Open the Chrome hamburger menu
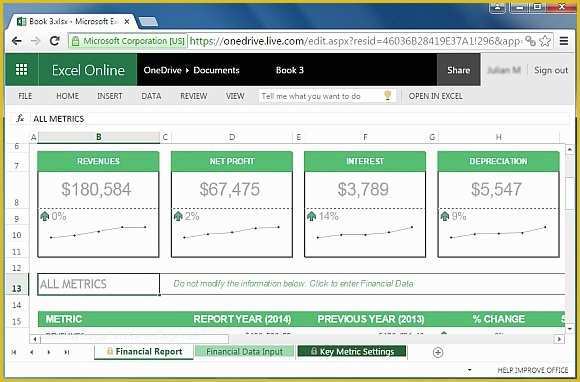Viewport: 580px width, 382px height. tap(564, 41)
